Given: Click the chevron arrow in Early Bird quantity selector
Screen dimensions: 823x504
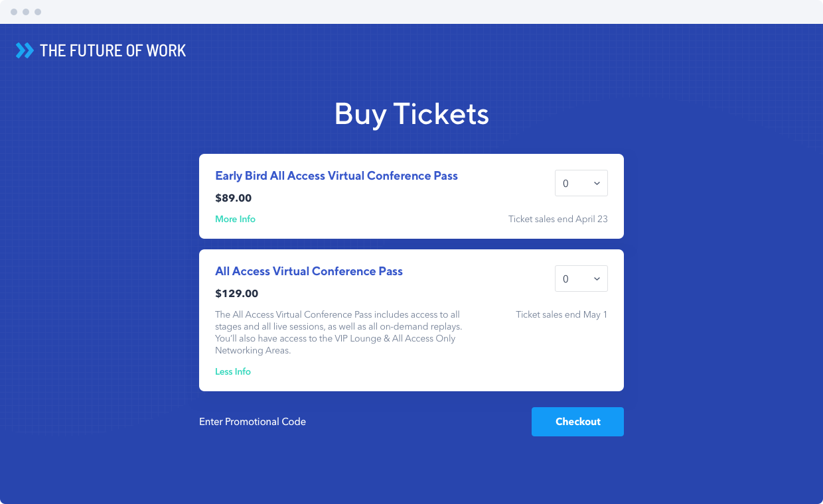Looking at the screenshot, I should click(597, 184).
